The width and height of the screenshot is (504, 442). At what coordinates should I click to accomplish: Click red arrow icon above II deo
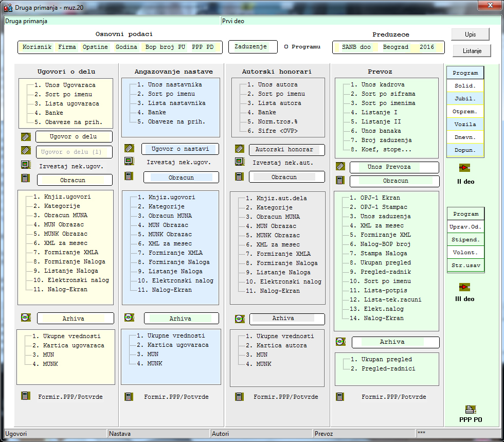pos(464,168)
